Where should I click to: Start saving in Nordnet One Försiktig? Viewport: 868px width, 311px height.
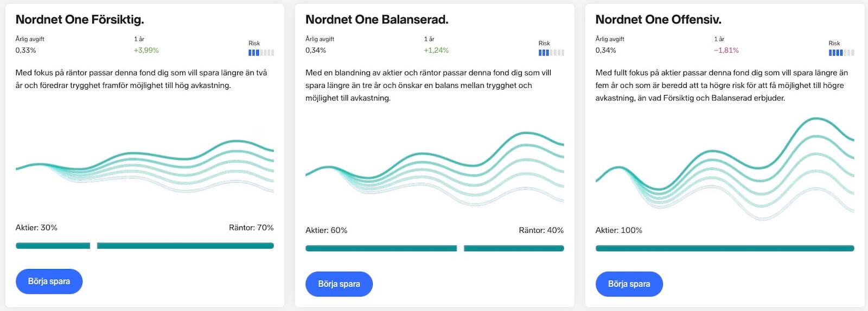[49, 281]
